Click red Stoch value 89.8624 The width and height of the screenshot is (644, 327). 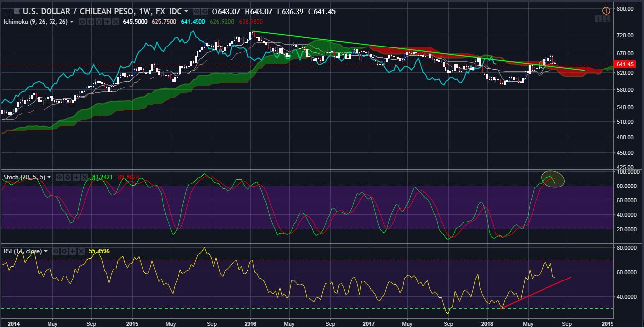tap(128, 177)
